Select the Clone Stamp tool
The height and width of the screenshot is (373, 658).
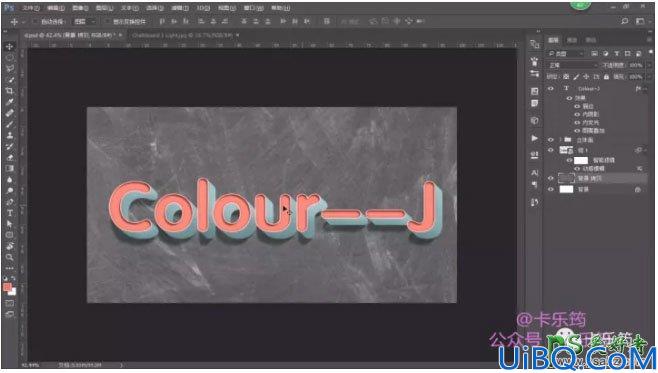[x=9, y=135]
